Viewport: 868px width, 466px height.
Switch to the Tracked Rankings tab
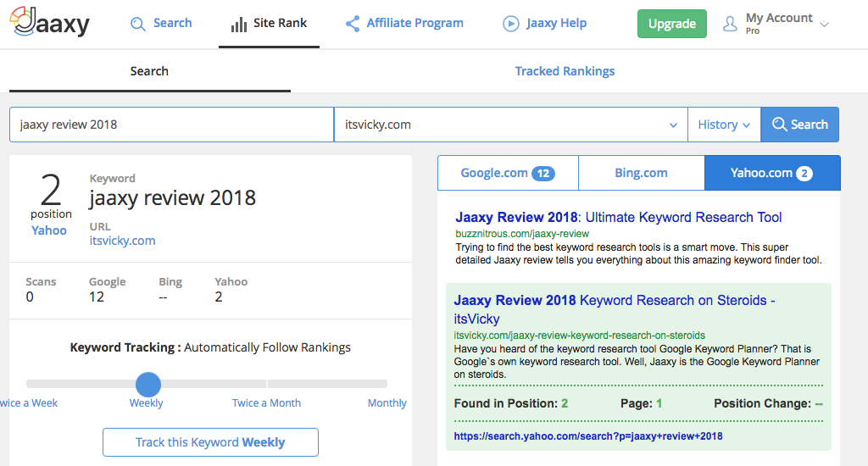[565, 71]
